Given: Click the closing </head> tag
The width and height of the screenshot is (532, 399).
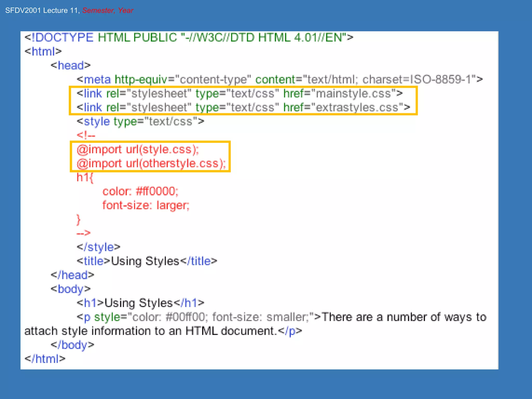Looking at the screenshot, I should pyautogui.click(x=72, y=275).
